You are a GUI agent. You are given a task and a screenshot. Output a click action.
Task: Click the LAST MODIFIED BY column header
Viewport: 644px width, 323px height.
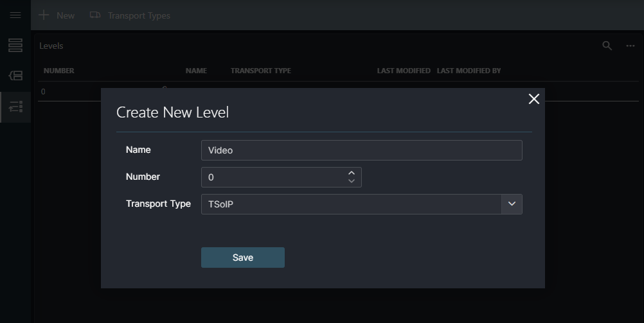click(x=469, y=71)
